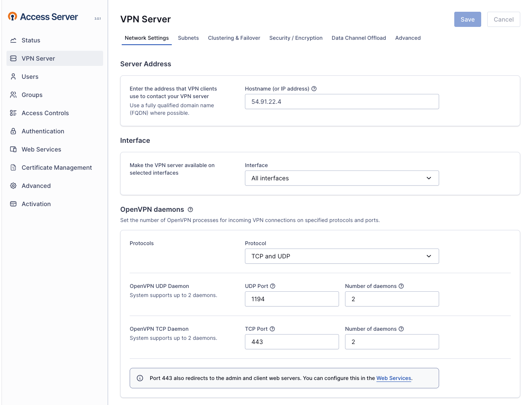Follow the Web Services link in the notice

click(394, 378)
